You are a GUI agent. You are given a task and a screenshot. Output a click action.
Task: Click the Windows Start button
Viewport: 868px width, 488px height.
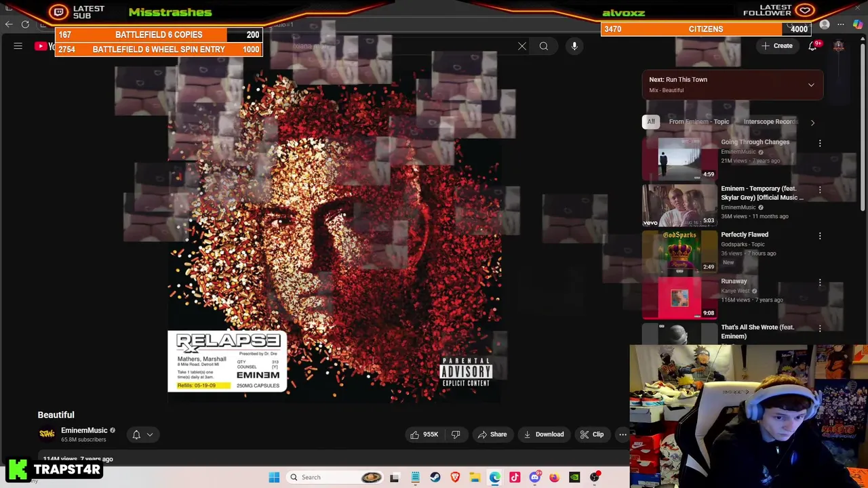pos(274,477)
